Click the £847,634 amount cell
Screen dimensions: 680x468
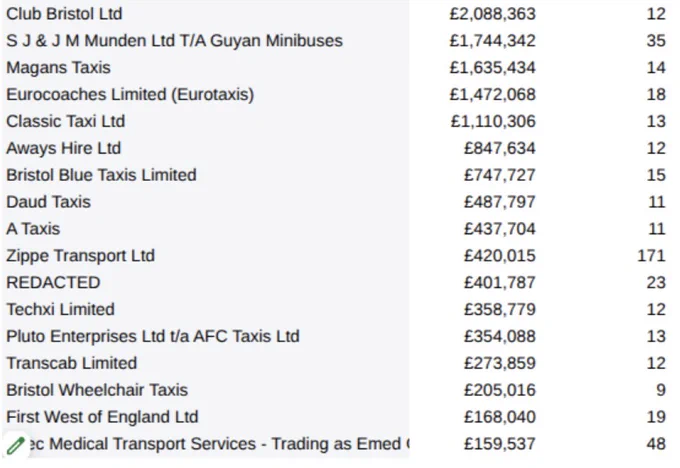[500, 148]
